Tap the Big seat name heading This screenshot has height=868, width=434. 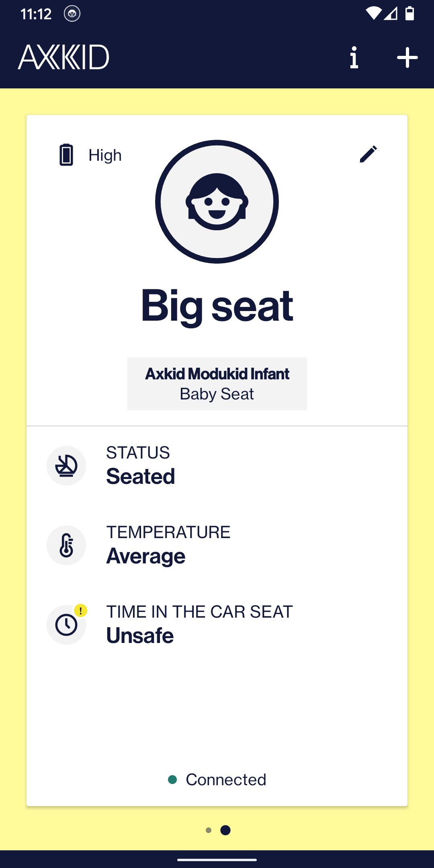217,306
